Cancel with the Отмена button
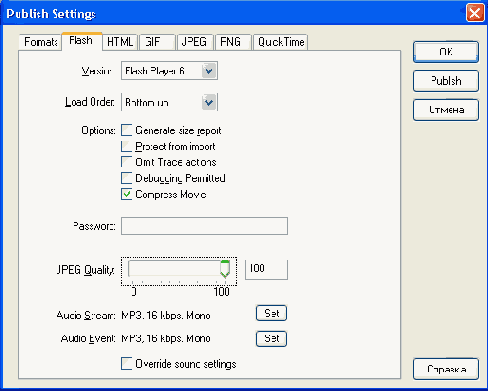Image resolution: width=488 pixels, height=391 pixels. (x=446, y=110)
